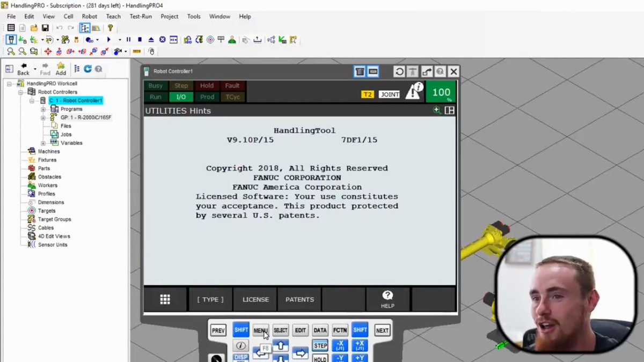Click the PATENTS softkey
644x362 pixels.
pos(299,299)
